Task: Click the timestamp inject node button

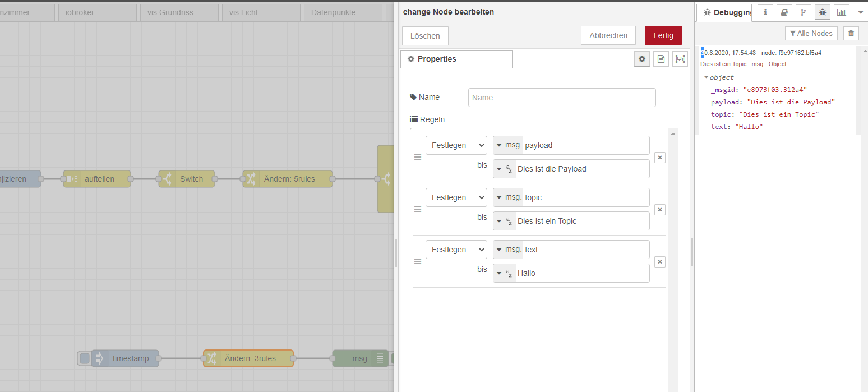Action: (85, 358)
